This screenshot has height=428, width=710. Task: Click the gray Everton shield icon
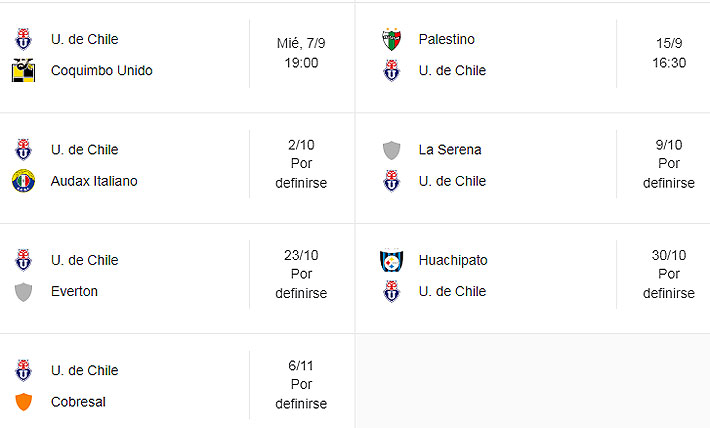[23, 291]
